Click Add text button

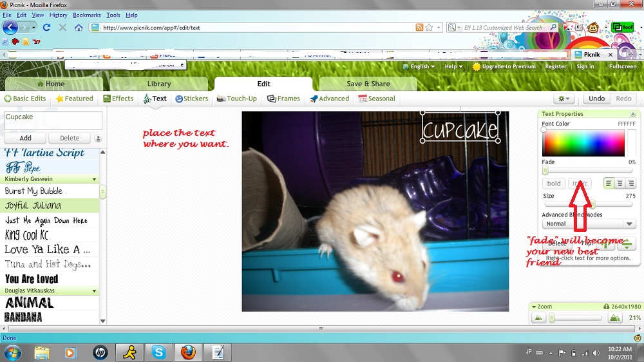(x=25, y=138)
